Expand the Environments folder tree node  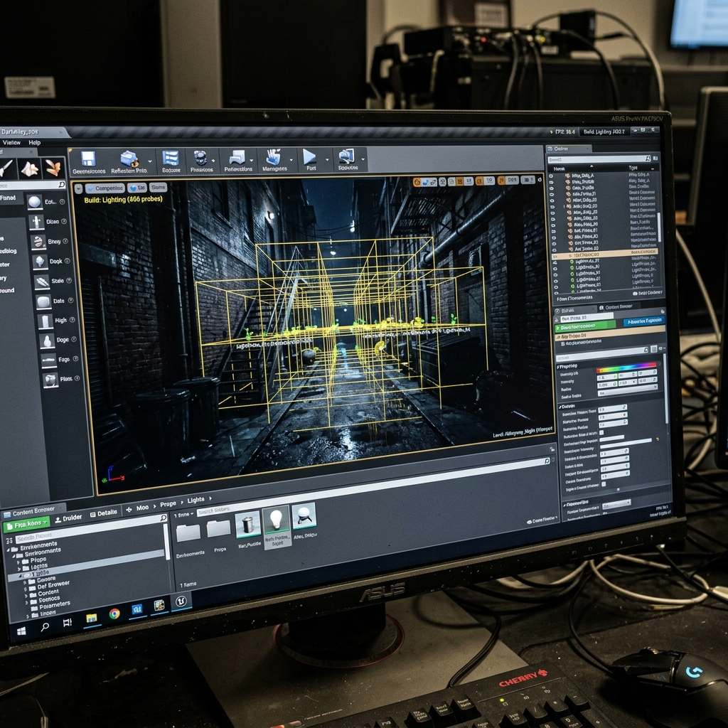[9, 550]
